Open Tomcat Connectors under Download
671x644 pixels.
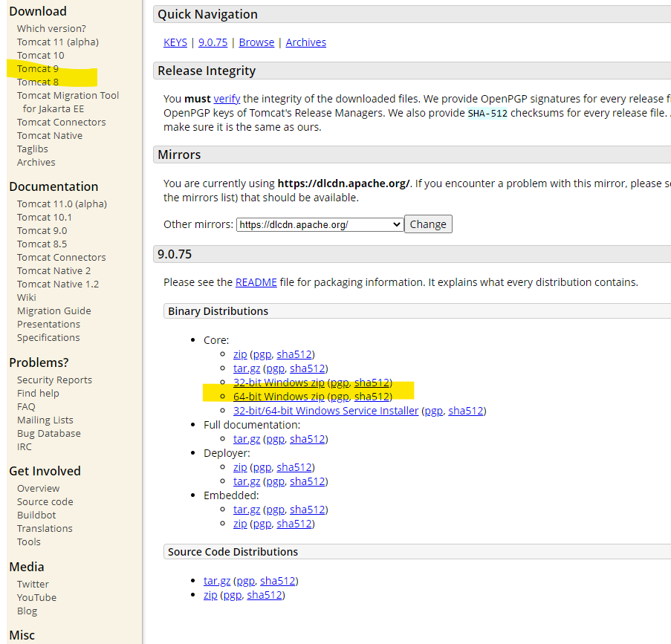61,122
